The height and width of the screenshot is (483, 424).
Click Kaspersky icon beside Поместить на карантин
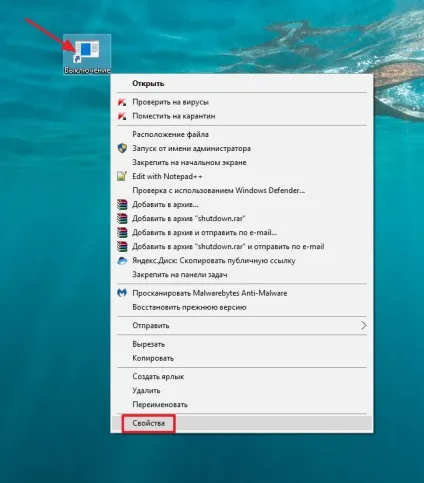coord(122,116)
